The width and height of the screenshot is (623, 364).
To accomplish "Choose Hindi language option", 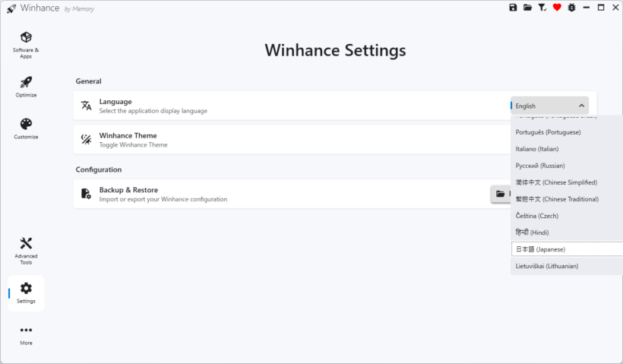I will pyautogui.click(x=567, y=232).
